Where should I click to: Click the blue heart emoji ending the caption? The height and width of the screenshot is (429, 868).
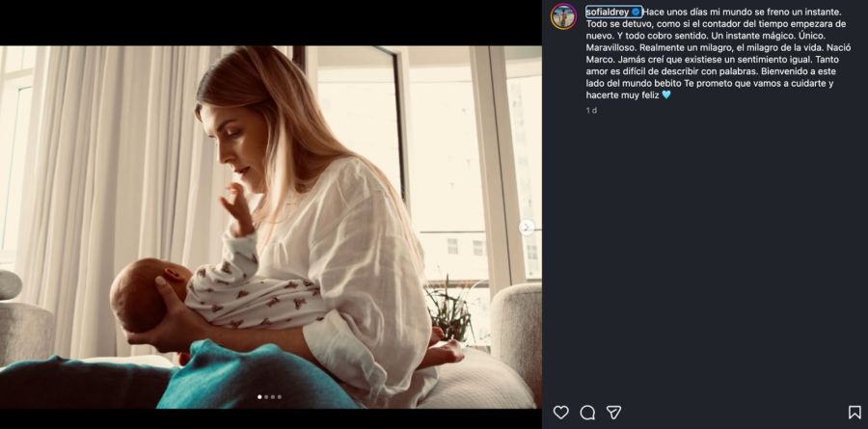(665, 94)
